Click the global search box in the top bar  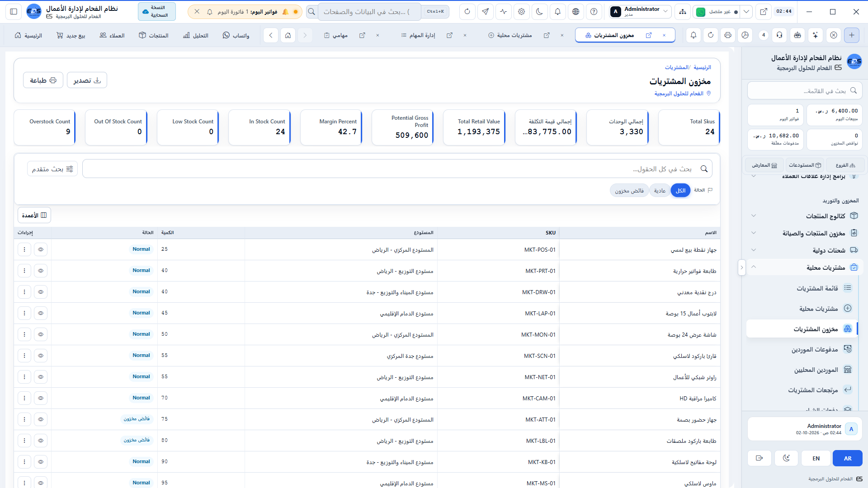[x=369, y=12]
